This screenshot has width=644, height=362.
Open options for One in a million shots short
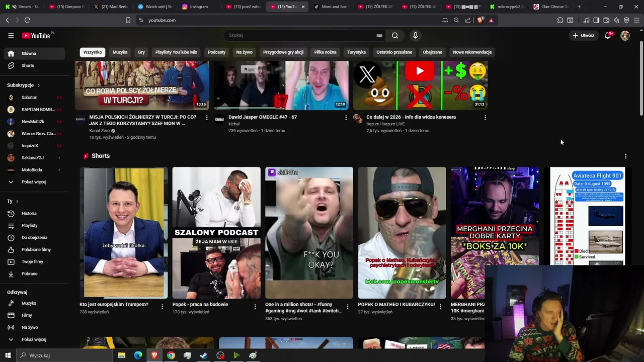click(348, 306)
